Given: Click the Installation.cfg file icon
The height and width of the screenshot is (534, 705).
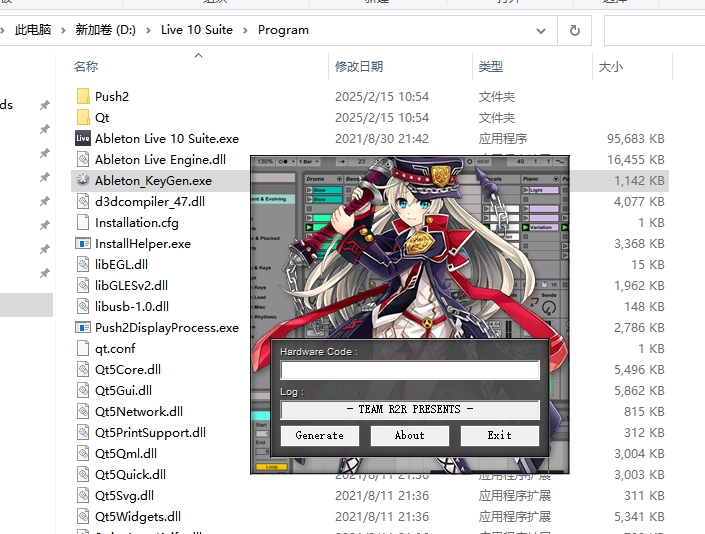Looking at the screenshot, I should (83, 222).
